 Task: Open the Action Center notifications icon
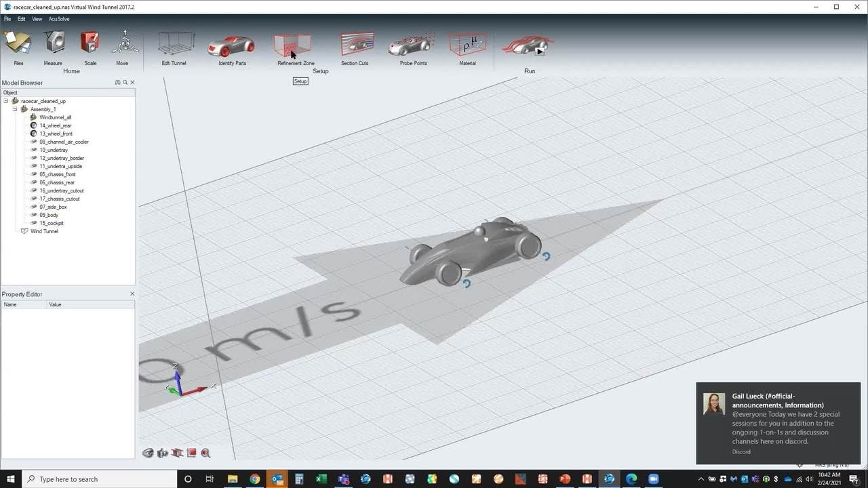point(854,479)
